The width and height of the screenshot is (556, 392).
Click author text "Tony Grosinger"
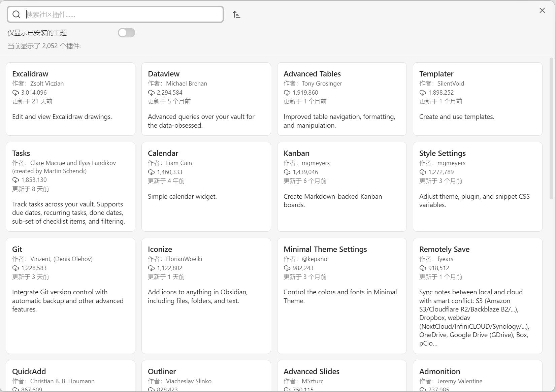click(322, 84)
